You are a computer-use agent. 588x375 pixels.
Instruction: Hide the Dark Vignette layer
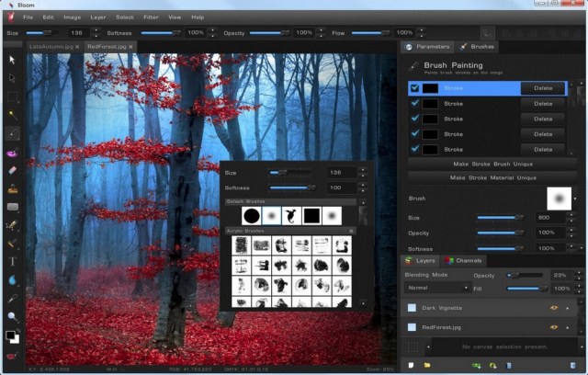(x=553, y=308)
